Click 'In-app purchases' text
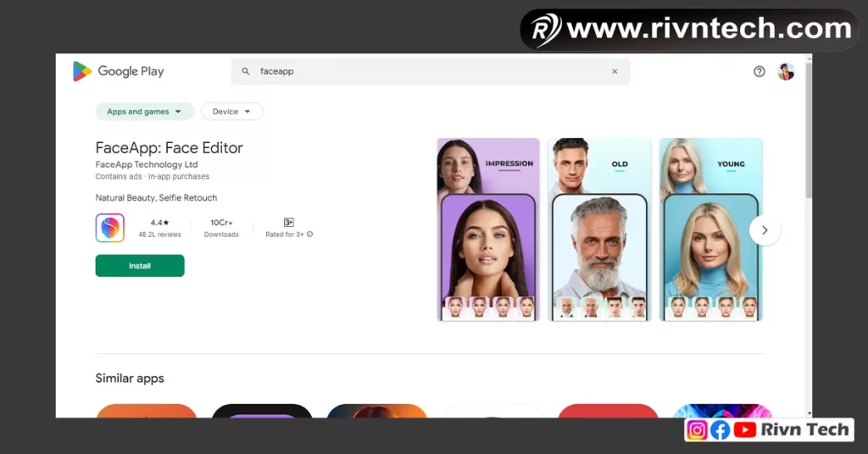Screen dimensions: 868x454 (x=179, y=176)
